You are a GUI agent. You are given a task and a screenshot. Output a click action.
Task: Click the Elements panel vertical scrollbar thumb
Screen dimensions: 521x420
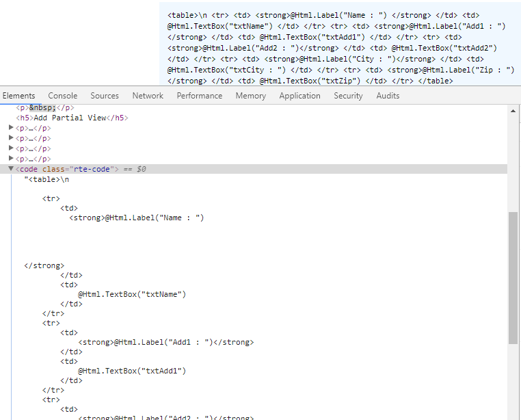513,278
